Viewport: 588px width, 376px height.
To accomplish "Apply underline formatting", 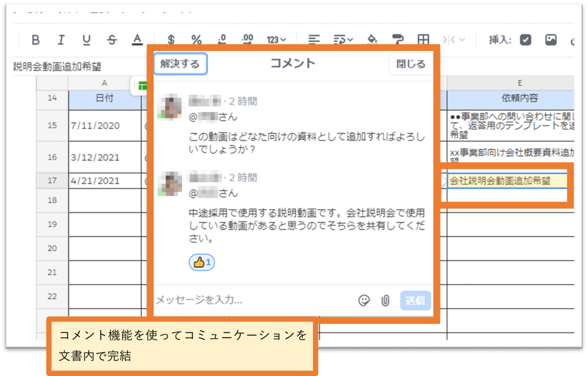I will 86,40.
